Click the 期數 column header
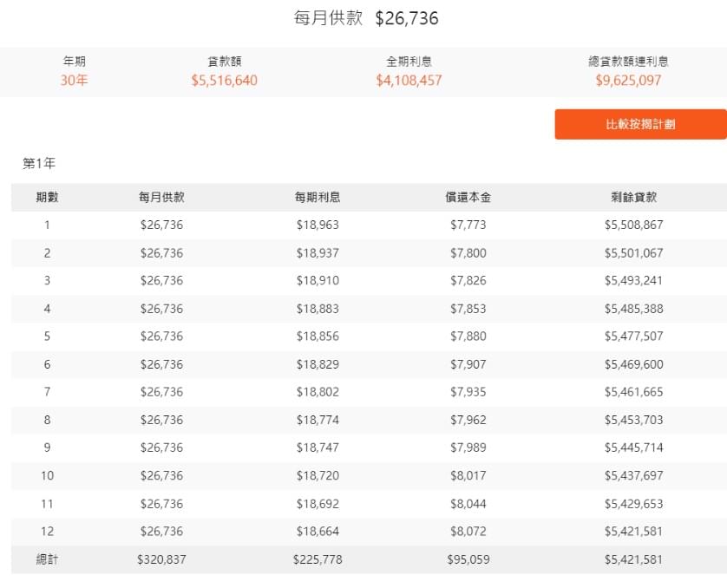This screenshot has height=588, width=727. [x=47, y=197]
